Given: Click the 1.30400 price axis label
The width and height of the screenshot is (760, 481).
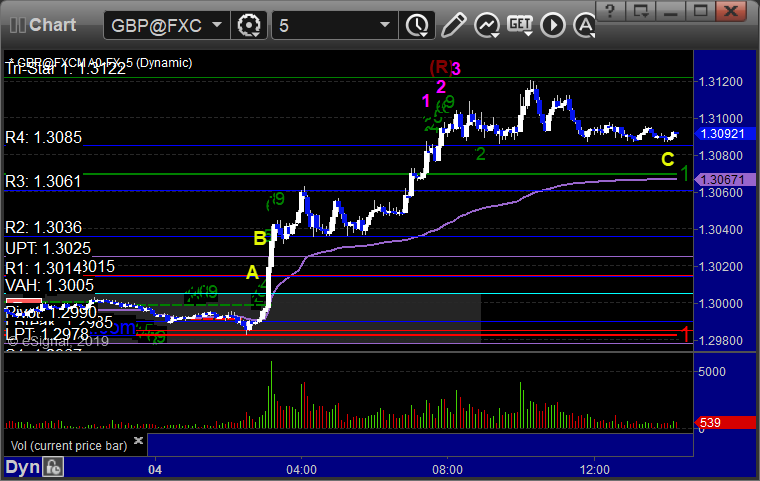Looking at the screenshot, I should click(x=720, y=229).
